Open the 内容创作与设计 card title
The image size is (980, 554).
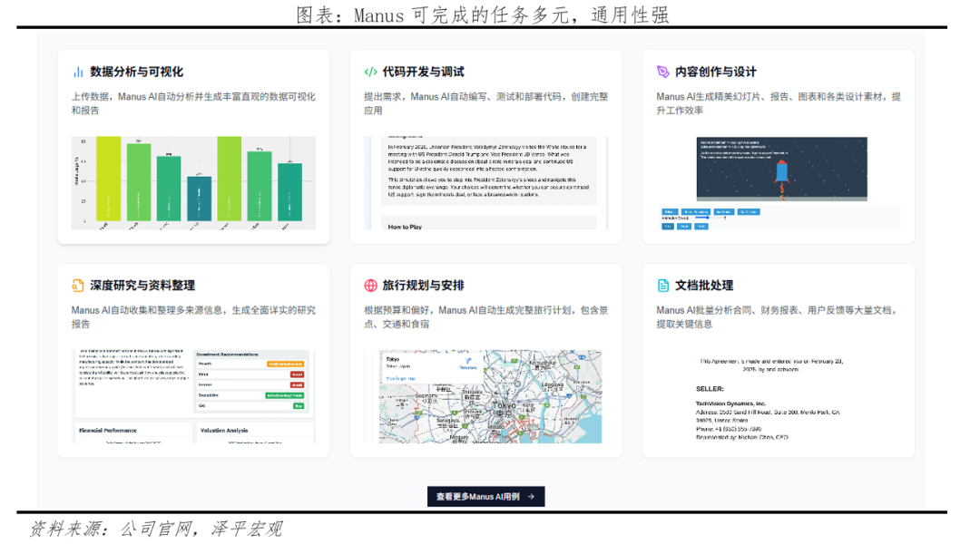tap(716, 72)
